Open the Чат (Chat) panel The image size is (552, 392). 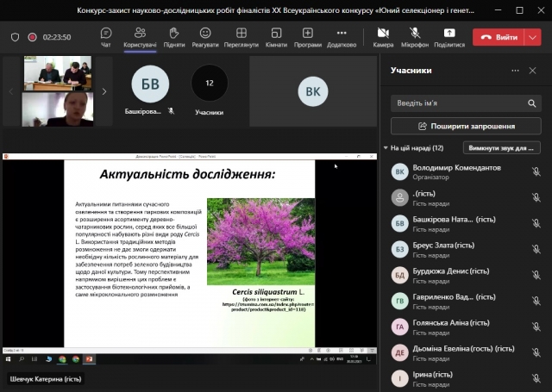coord(105,36)
